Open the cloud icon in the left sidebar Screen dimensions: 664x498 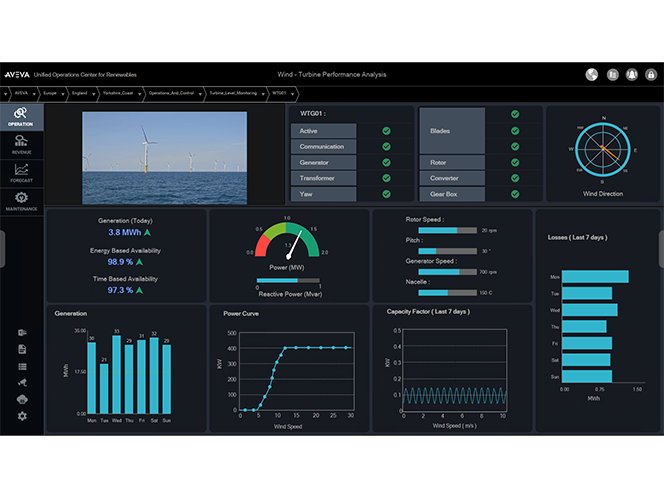tap(22, 399)
